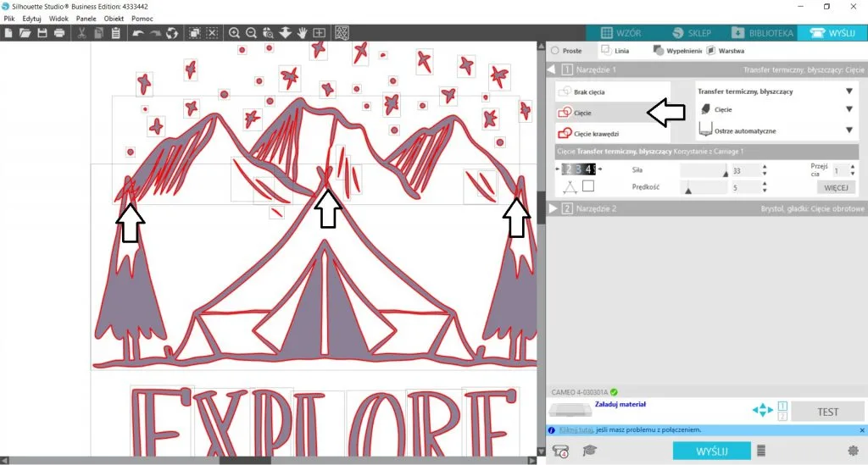868x465 pixels.
Task: Create a new document via toolbar
Action: (8, 33)
